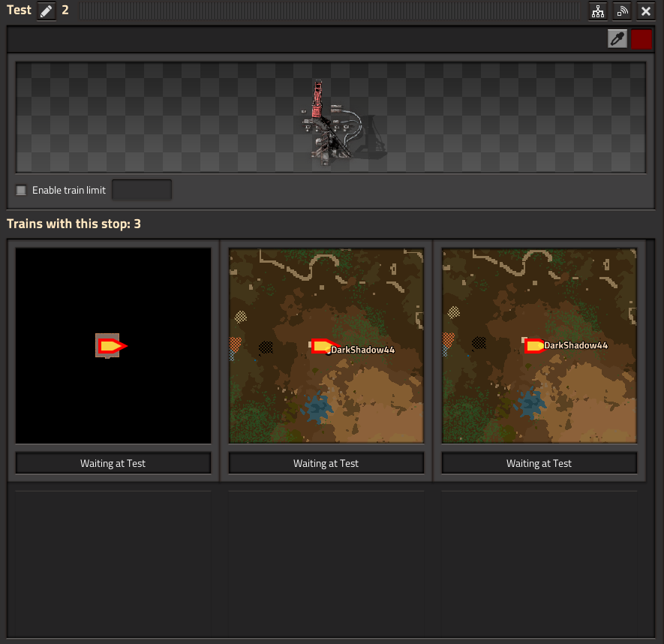Click first train's Waiting at Test button
Screen dimensions: 664x644
[113, 463]
